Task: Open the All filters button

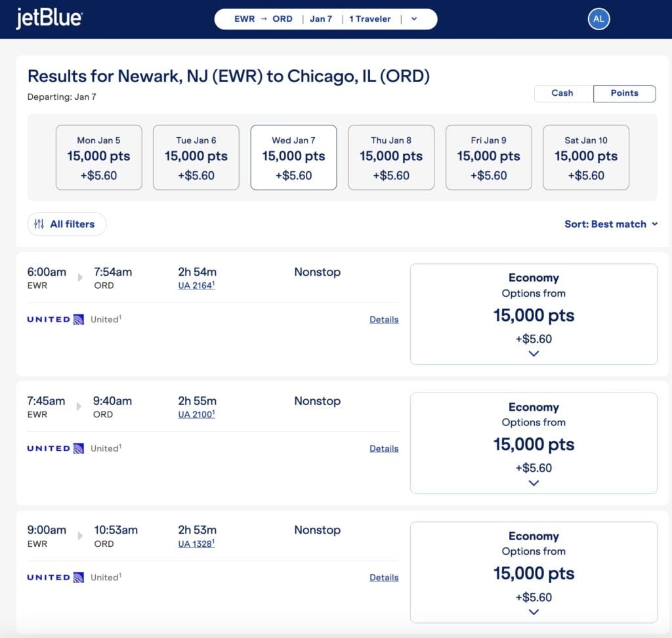Action: tap(66, 224)
